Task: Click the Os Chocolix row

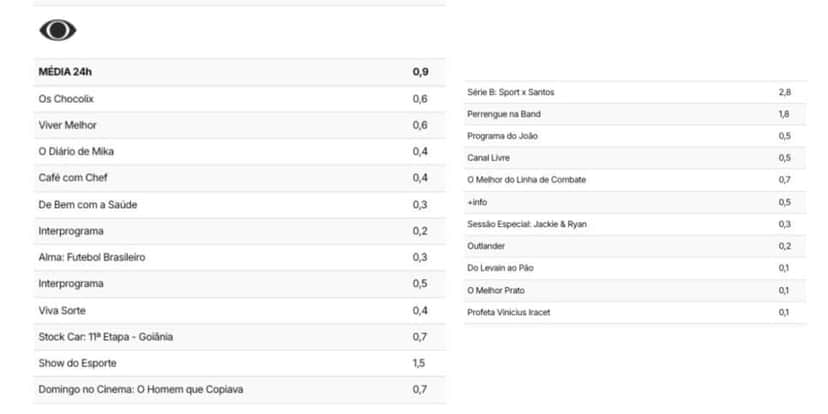Action: tap(239, 99)
